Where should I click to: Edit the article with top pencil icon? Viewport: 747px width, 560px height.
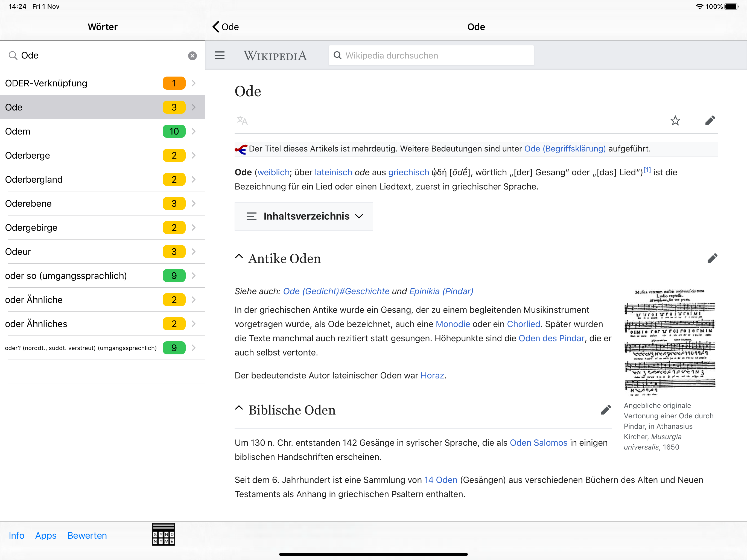pyautogui.click(x=710, y=121)
